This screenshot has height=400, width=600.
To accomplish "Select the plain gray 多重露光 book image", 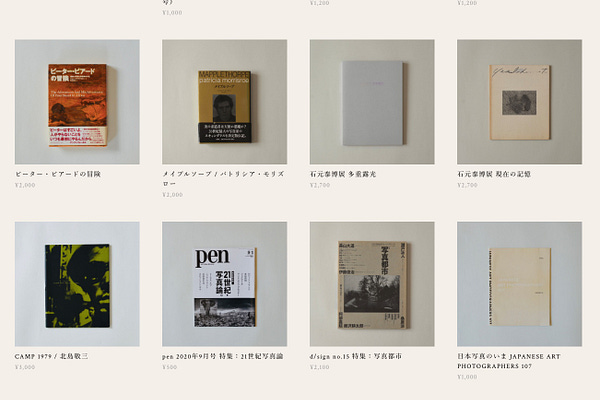I will pos(372,102).
